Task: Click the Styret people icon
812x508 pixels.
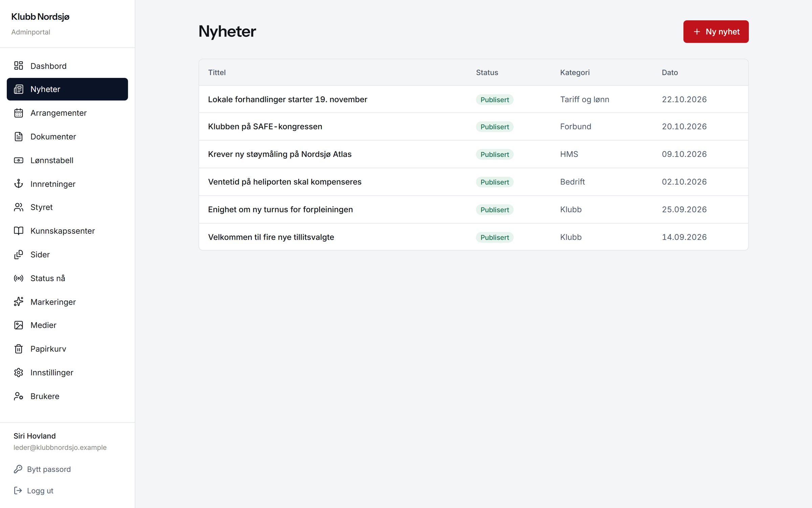Action: [19, 207]
